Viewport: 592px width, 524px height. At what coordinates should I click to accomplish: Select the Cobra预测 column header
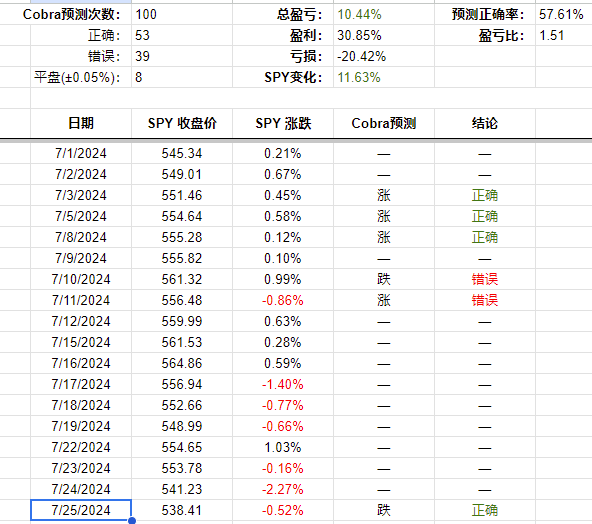[x=384, y=123]
